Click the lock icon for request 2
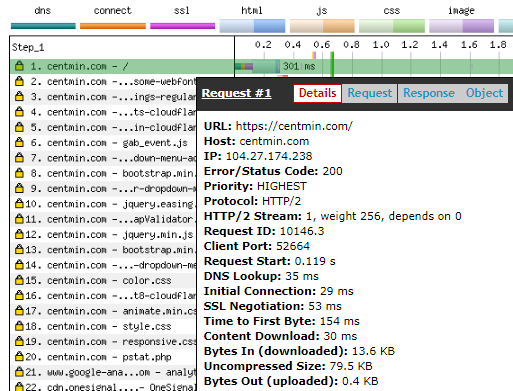 coord(20,81)
